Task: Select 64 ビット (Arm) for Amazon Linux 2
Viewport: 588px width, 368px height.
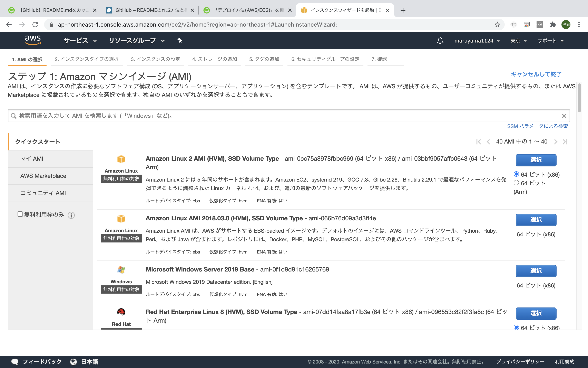Action: (x=516, y=183)
